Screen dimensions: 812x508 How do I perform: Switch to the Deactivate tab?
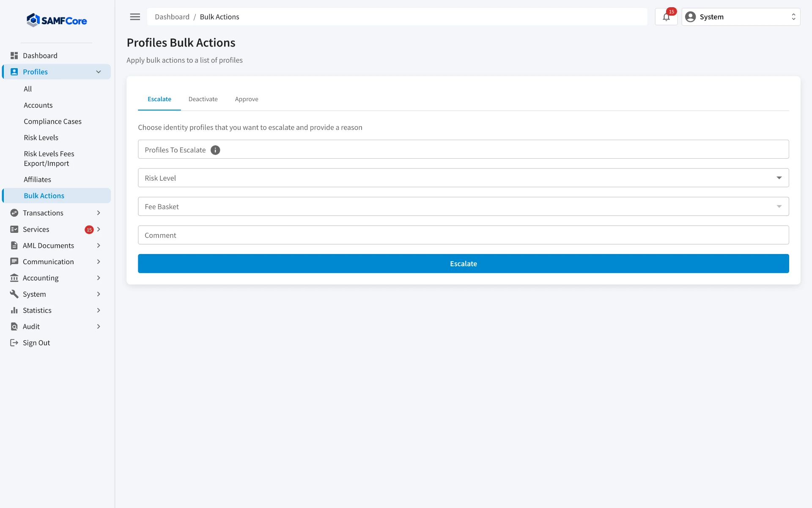tap(203, 99)
